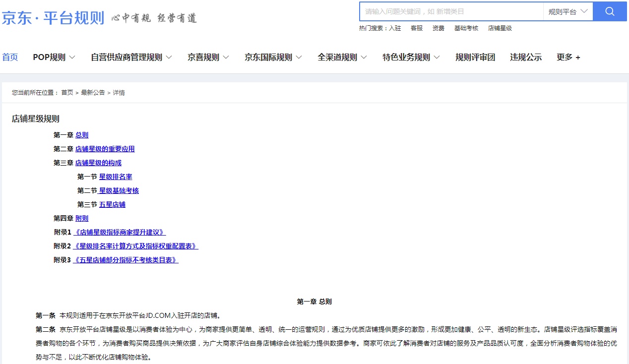Click 最新公告 in the breadcrumb
The image size is (629, 364).
(93, 93)
